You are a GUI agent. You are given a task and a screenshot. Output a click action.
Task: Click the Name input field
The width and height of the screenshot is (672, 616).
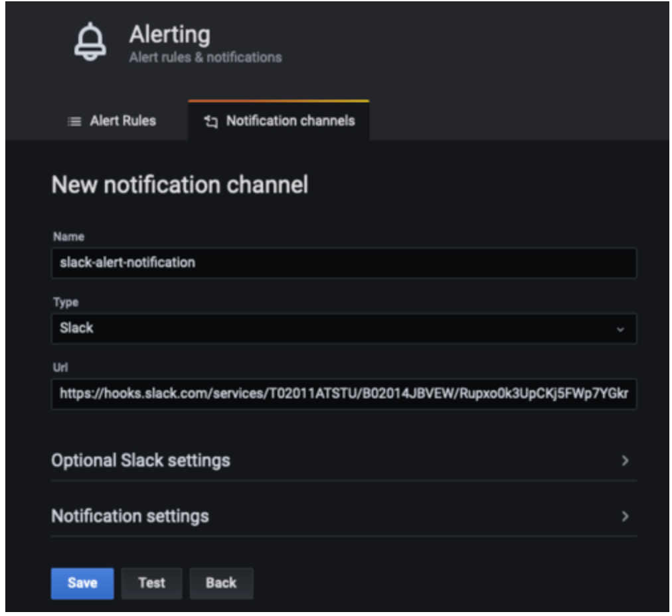[x=344, y=263]
